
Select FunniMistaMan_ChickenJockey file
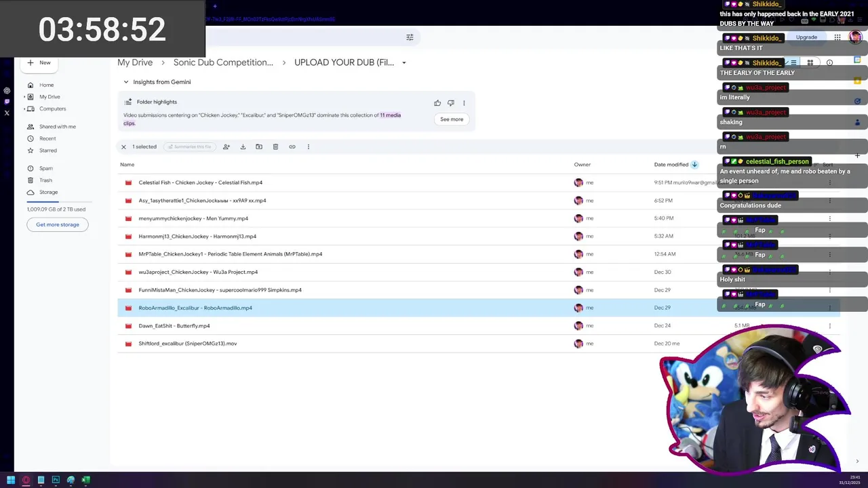pos(220,290)
